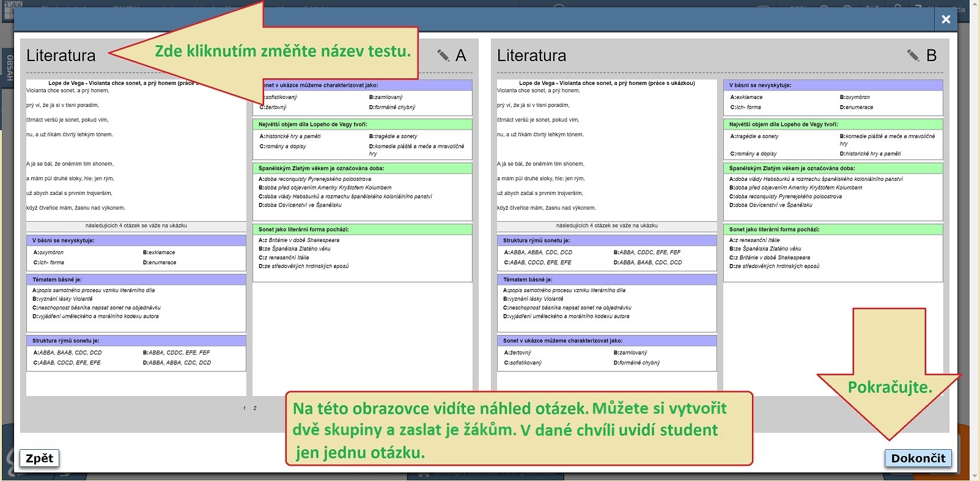Click answer 'B:zamilovaný' in test A
The width and height of the screenshot is (980, 481).
(x=386, y=97)
